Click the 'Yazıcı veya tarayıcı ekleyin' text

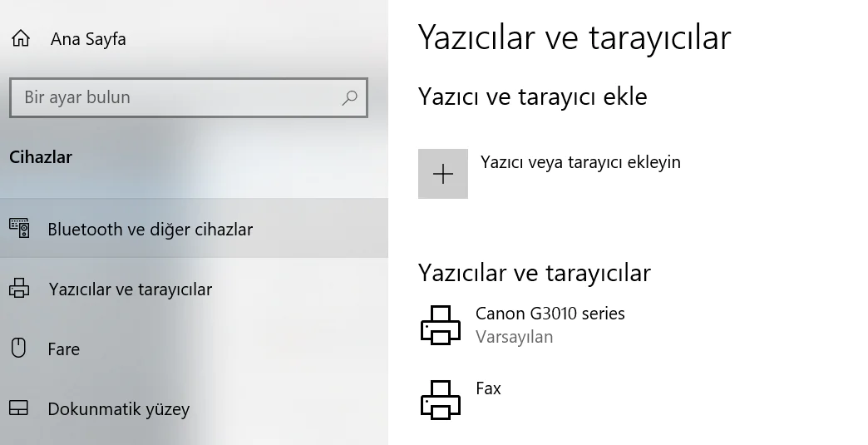tap(580, 162)
